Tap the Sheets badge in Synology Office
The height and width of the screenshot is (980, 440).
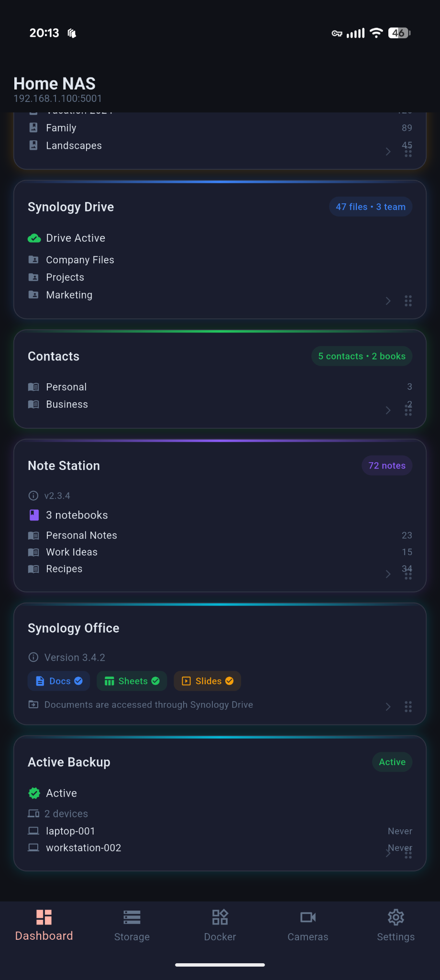point(132,680)
